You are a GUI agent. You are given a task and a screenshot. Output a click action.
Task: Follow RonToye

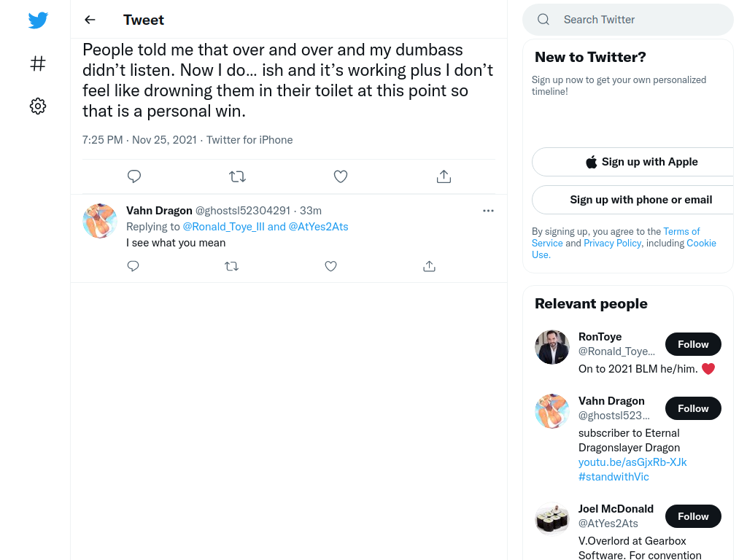click(x=693, y=344)
